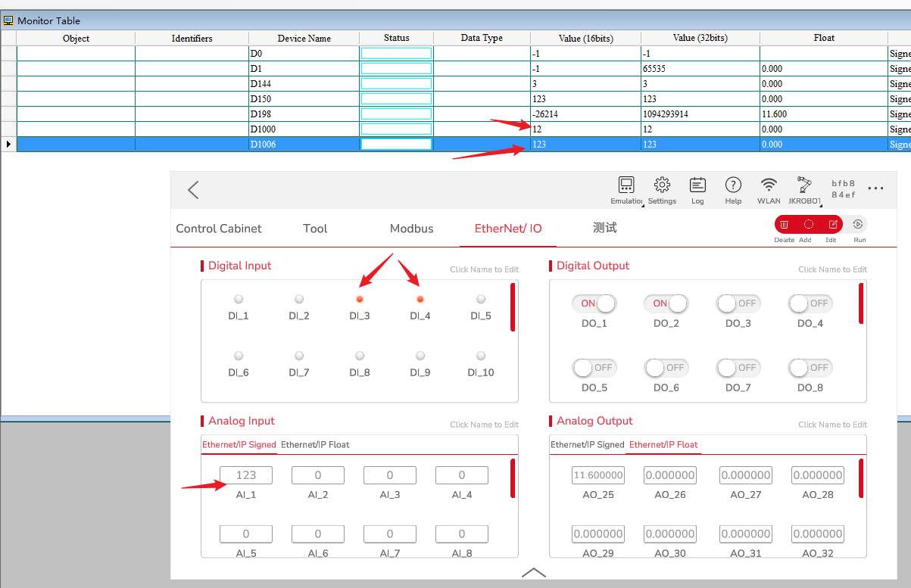Click the AI_1 value field
911x588 pixels.
(246, 475)
